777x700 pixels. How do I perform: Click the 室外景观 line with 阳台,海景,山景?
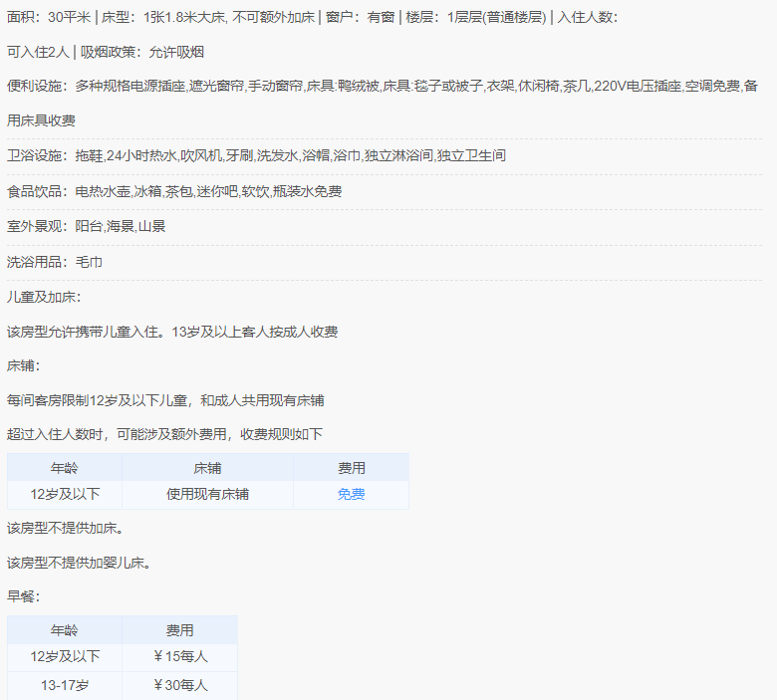(x=87, y=226)
